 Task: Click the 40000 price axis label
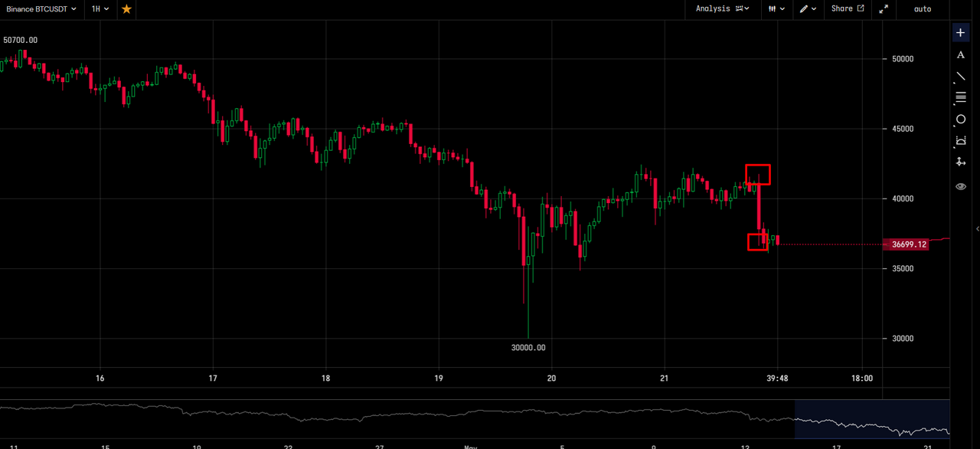[903, 198]
